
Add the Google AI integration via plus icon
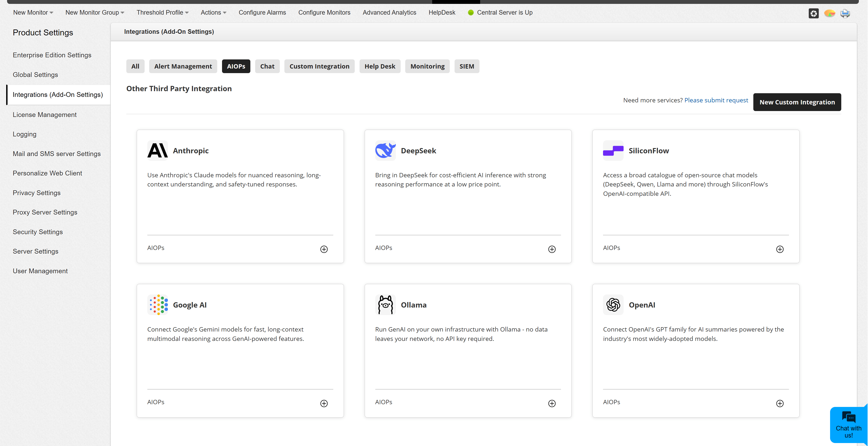pyautogui.click(x=324, y=404)
